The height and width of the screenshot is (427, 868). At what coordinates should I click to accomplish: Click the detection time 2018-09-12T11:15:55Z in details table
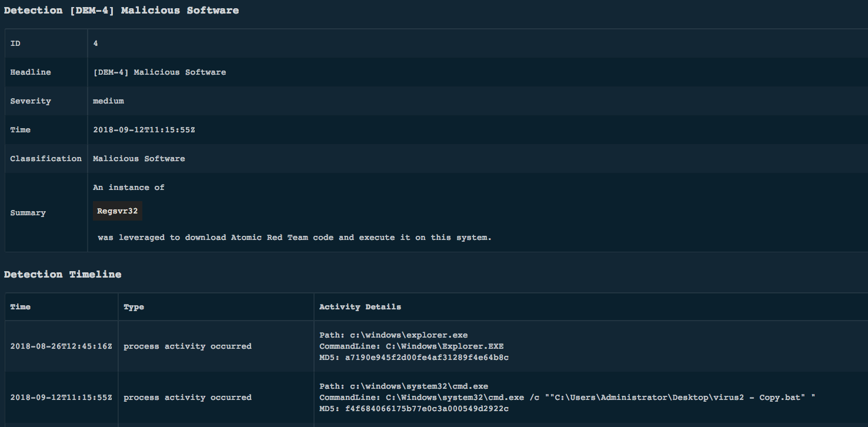tap(144, 130)
